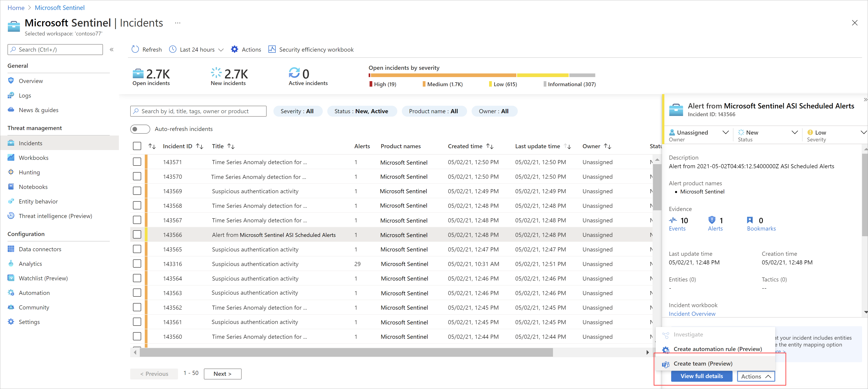The width and height of the screenshot is (868, 389).
Task: Check the box for incident 143571
Action: pyautogui.click(x=137, y=162)
